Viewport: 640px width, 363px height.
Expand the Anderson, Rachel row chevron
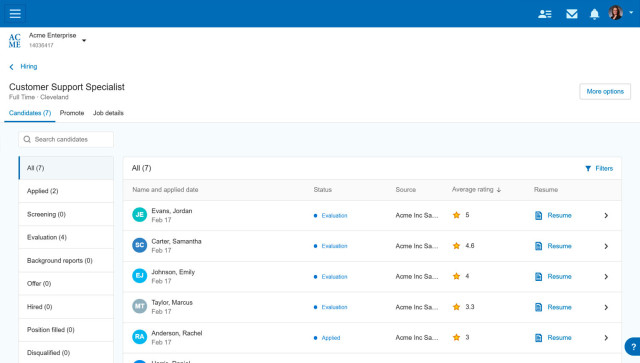(606, 338)
